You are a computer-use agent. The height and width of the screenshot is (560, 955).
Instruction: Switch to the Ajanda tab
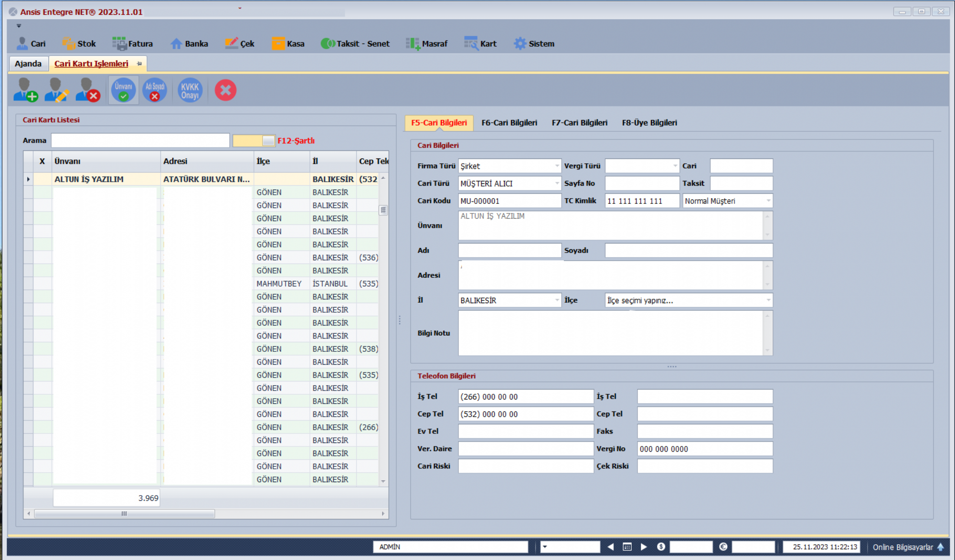click(28, 63)
